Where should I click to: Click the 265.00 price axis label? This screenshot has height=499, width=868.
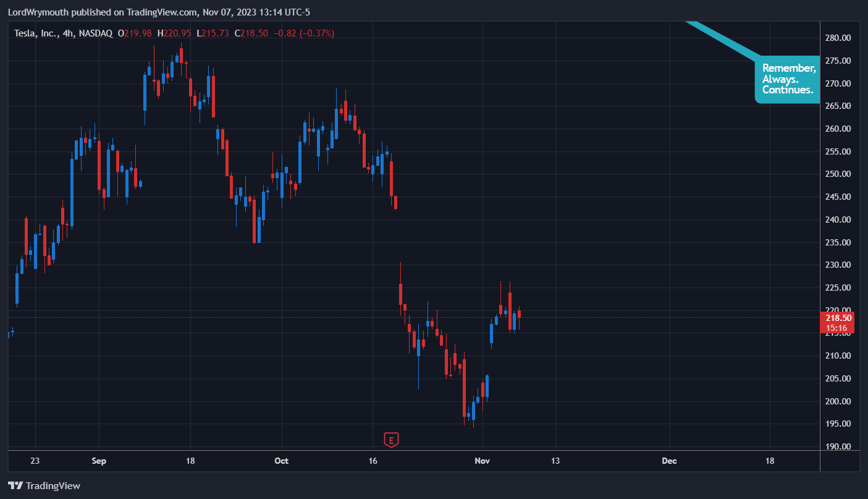click(x=839, y=106)
